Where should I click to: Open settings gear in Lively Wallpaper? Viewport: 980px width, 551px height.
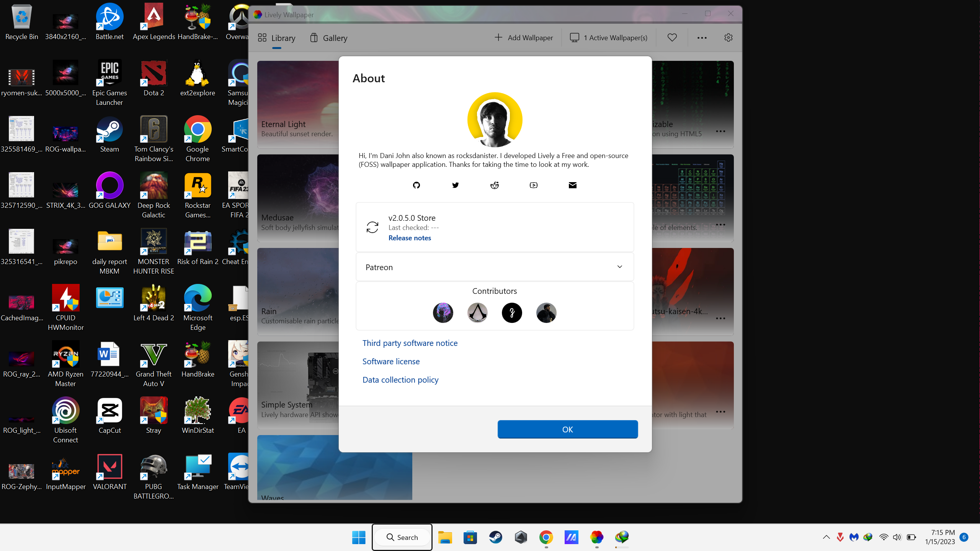(x=728, y=37)
